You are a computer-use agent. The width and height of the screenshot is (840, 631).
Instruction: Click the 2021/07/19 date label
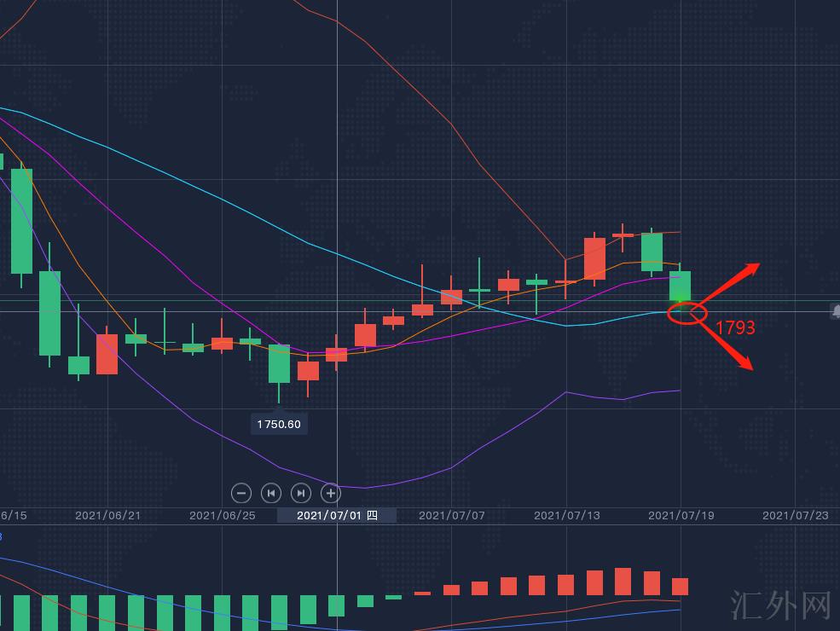click(x=680, y=515)
